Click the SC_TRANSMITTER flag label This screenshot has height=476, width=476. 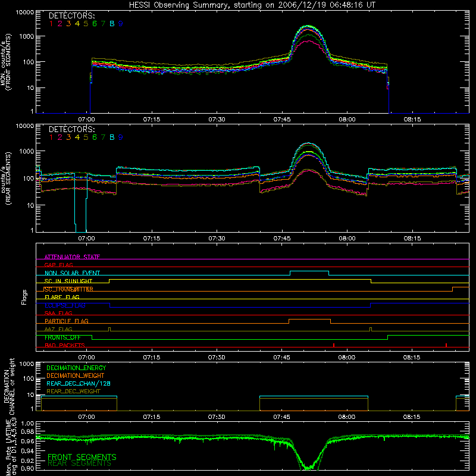(x=69, y=289)
